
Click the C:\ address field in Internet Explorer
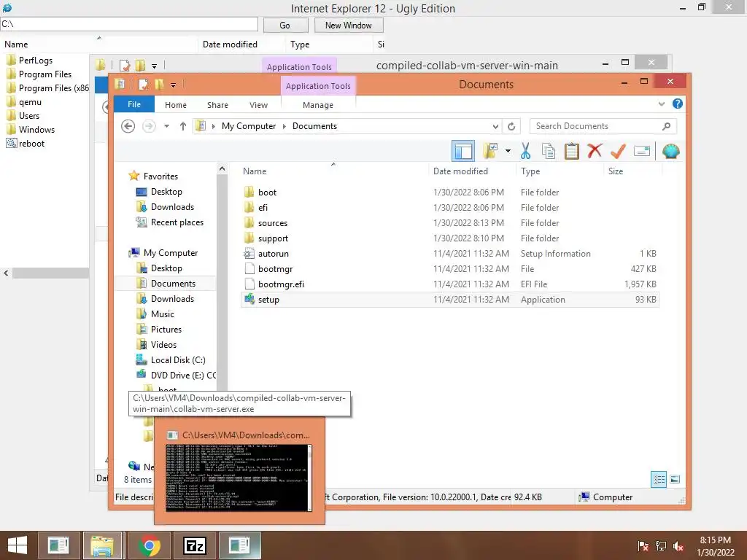(x=129, y=24)
